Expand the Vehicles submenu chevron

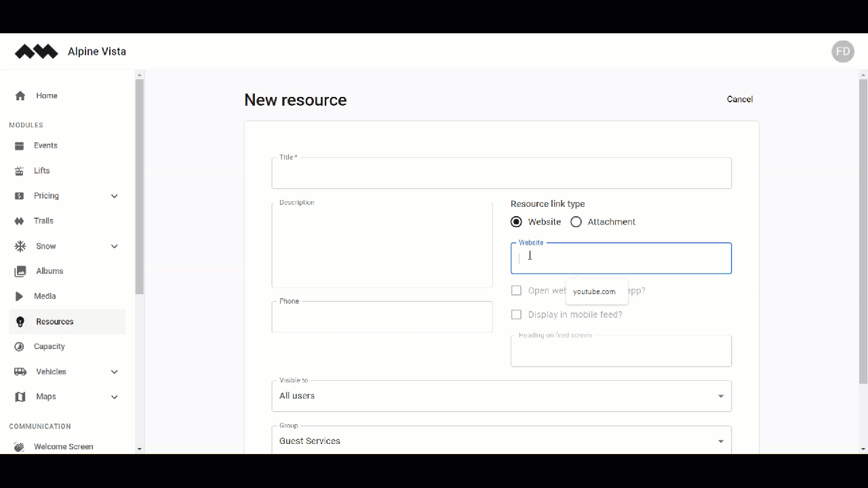[x=114, y=371]
